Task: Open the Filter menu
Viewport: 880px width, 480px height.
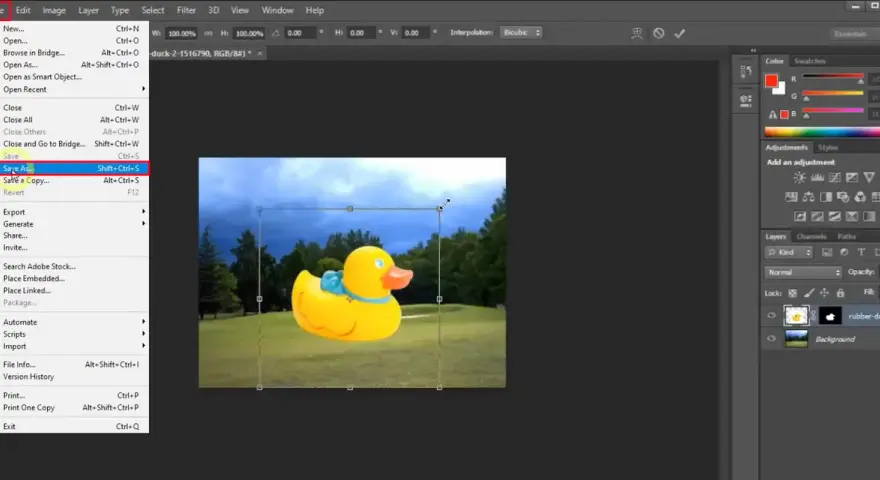Action: click(186, 10)
